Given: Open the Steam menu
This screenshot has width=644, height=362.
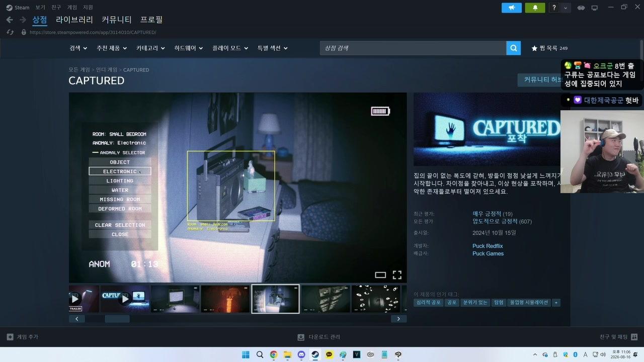Looking at the screenshot, I should coord(18,8).
